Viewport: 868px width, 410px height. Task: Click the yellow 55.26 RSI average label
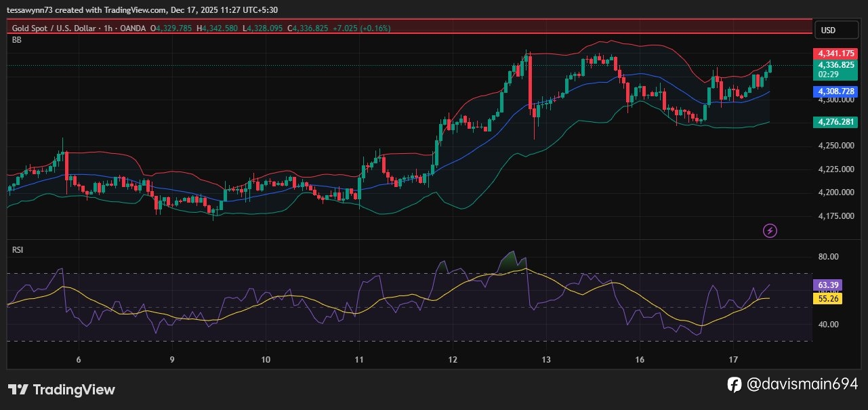(827, 298)
